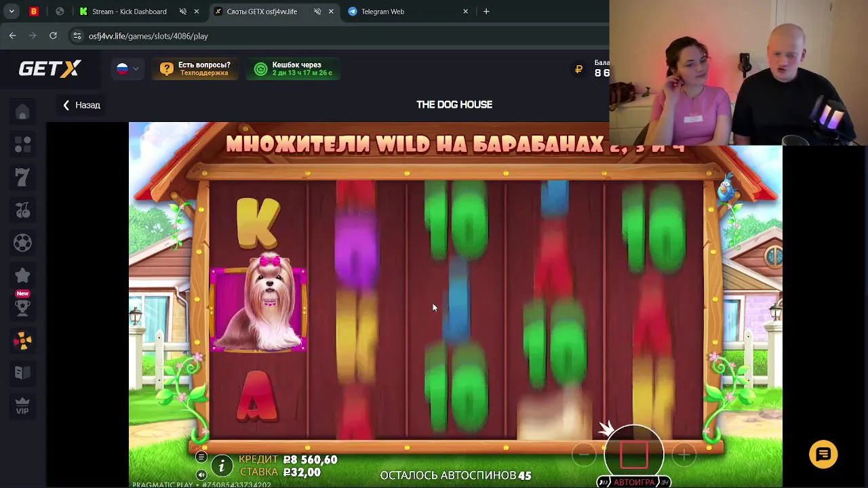Reload the page
The height and width of the screenshot is (488, 868).
coord(53,35)
